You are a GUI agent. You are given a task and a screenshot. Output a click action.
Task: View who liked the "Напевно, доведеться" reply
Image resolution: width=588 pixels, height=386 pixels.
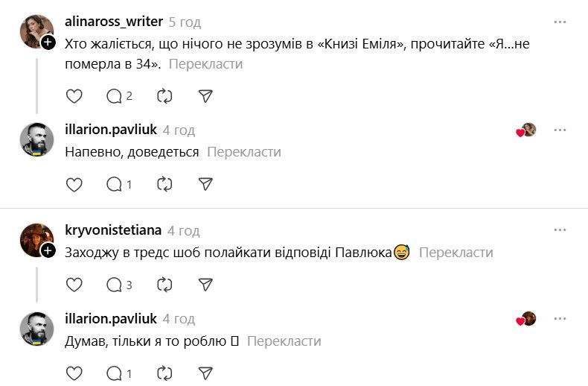(526, 130)
